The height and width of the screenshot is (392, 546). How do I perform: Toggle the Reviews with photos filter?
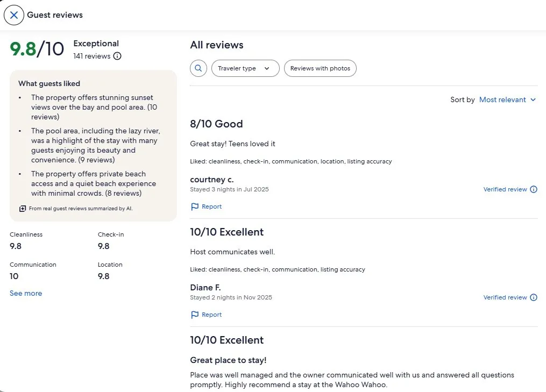pyautogui.click(x=320, y=68)
